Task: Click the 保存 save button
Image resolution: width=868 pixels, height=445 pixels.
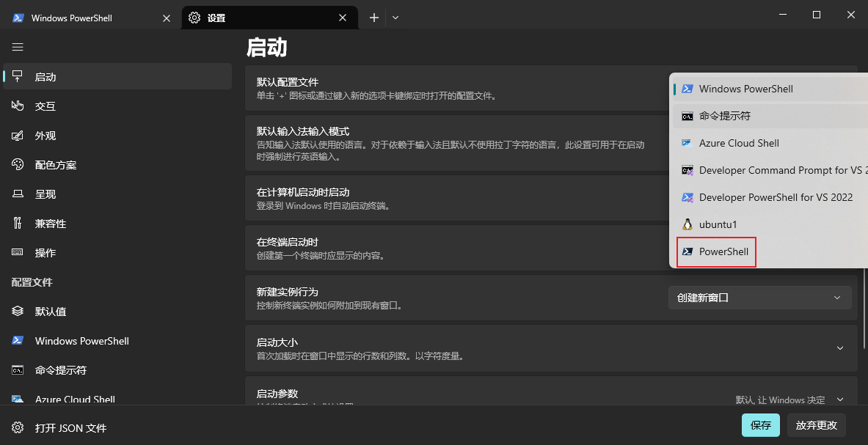Action: (x=760, y=425)
